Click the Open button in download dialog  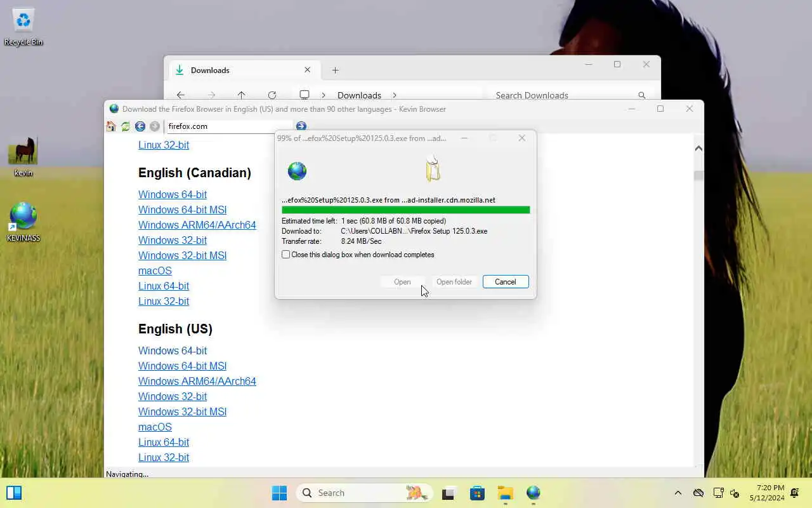[x=402, y=282]
